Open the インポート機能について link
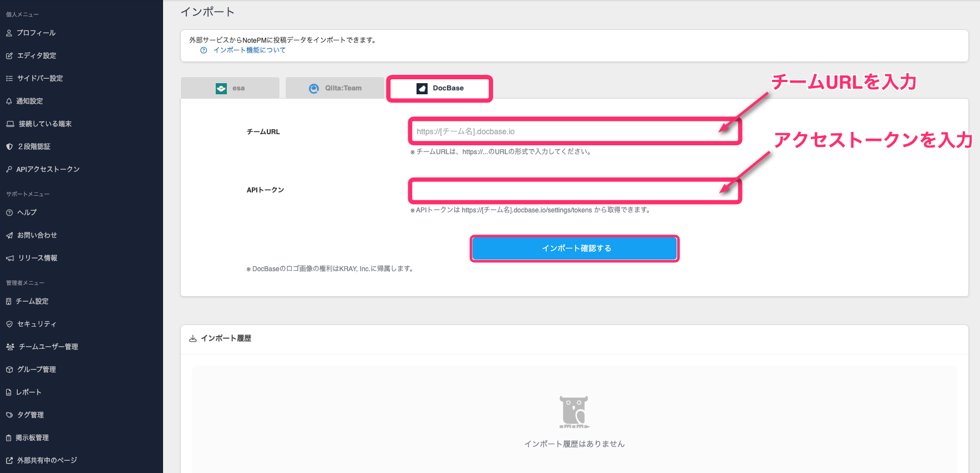Screen dimensions: 980x473 point(249,50)
